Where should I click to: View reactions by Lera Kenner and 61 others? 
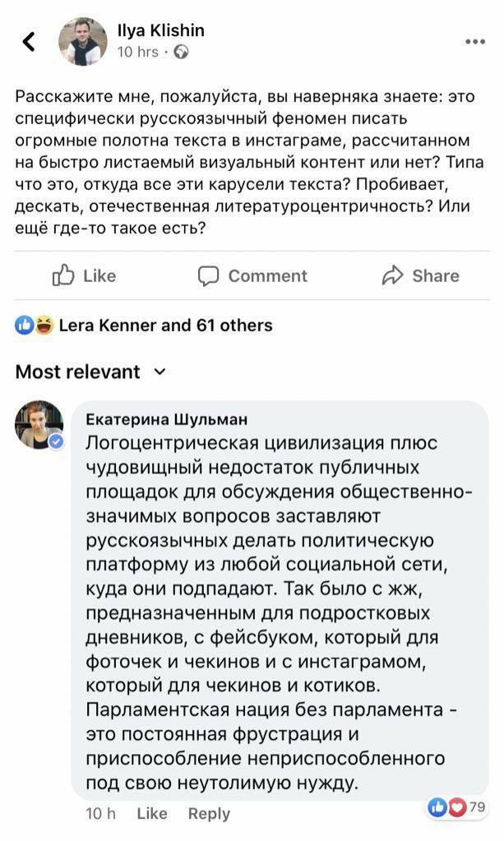point(165,326)
